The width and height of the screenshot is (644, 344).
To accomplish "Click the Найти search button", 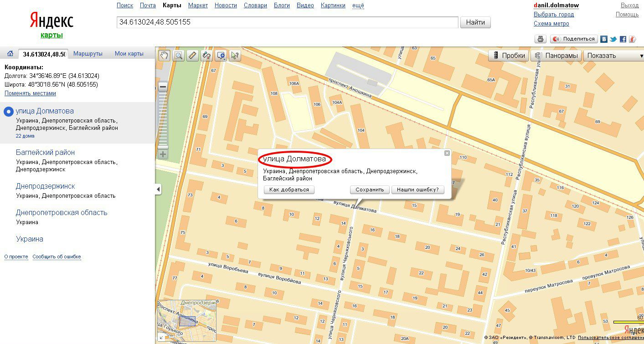I will pos(476,22).
